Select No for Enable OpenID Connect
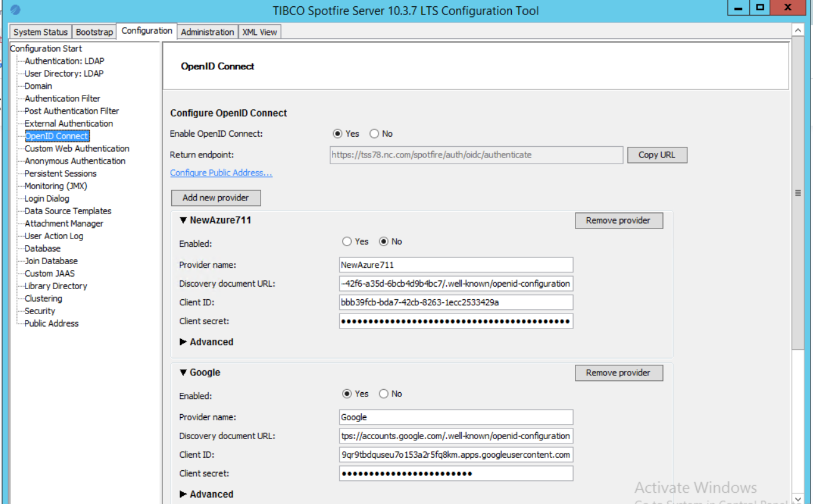 click(374, 134)
